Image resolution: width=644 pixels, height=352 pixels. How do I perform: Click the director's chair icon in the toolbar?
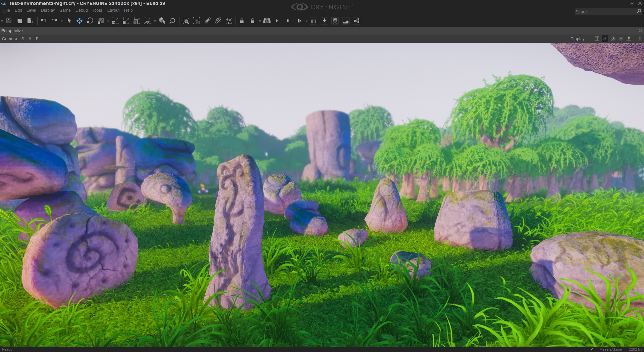point(335,21)
